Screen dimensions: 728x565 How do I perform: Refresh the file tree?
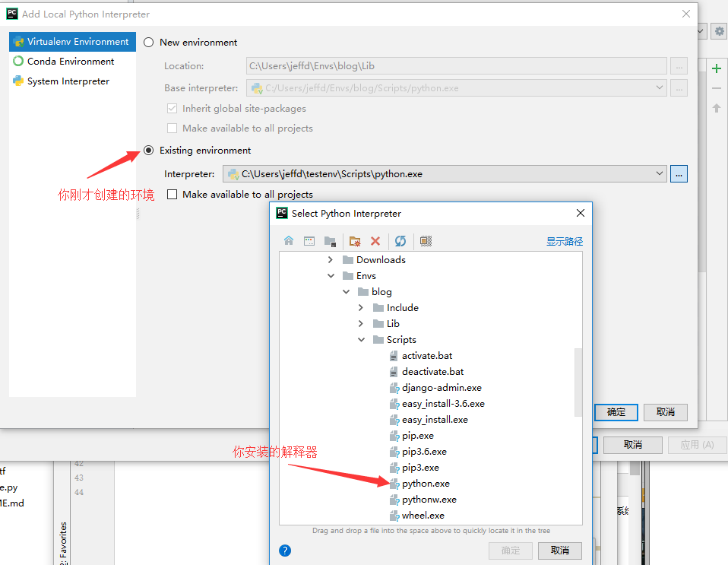(400, 241)
